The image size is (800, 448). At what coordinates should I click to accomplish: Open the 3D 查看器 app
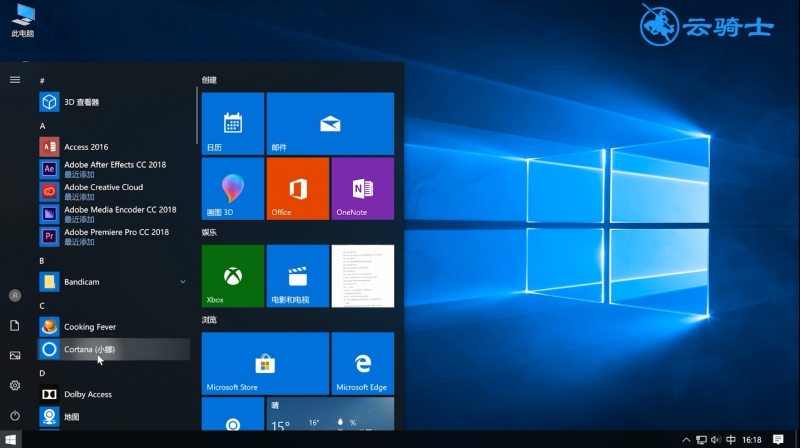(x=114, y=102)
